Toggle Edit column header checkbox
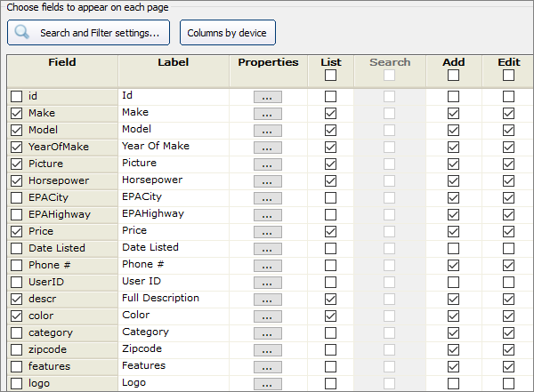This screenshot has height=392, width=534. click(x=508, y=76)
